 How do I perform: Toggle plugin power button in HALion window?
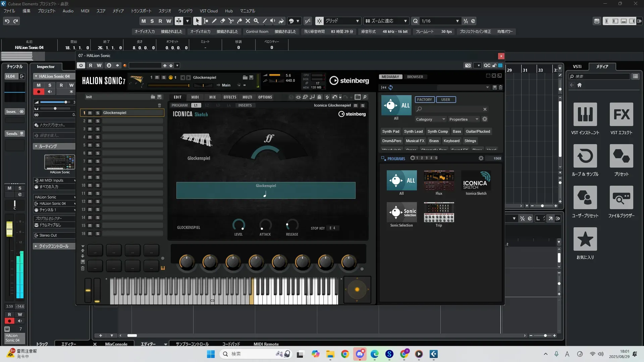tap(81, 65)
